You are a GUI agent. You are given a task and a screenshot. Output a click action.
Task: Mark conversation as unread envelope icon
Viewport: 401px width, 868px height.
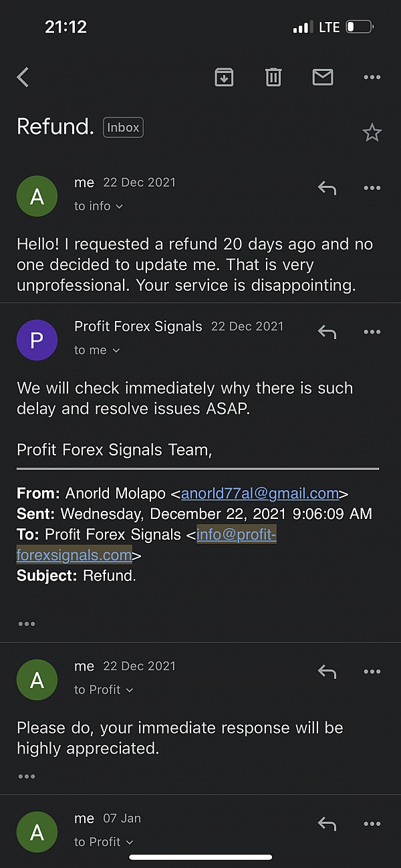(323, 78)
